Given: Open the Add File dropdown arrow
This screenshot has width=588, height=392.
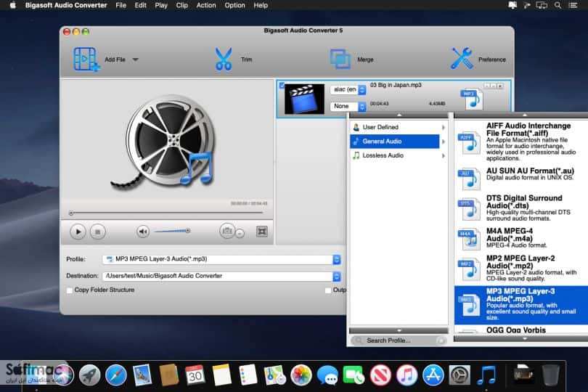Looking at the screenshot, I should click(x=135, y=60).
